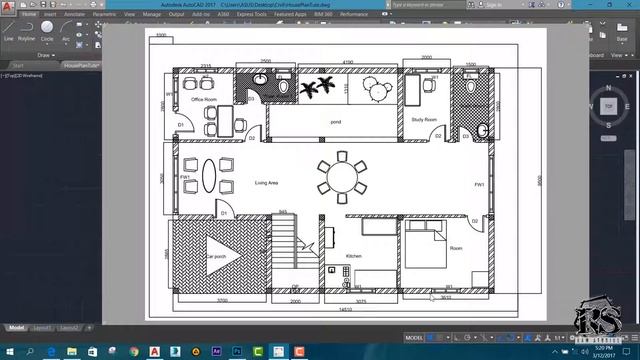Open the Express Tools ribbon tab
The image size is (640, 360).
coord(251,14)
